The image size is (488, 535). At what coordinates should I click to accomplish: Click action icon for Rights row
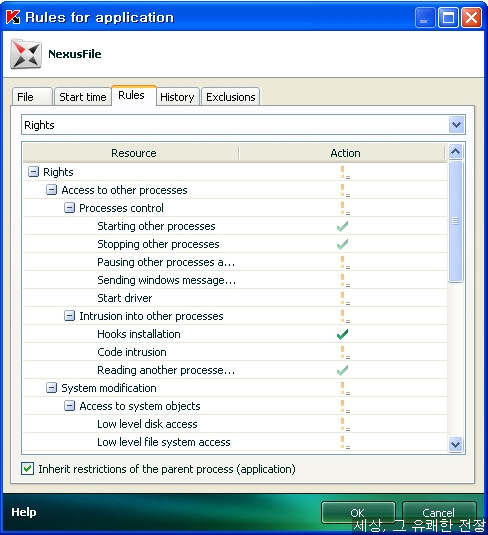[345, 172]
